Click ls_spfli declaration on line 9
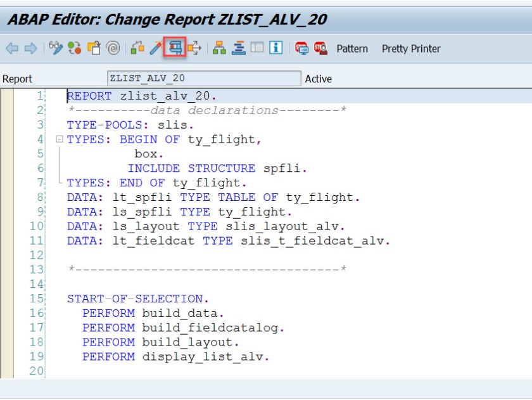This screenshot has height=400, width=532. click(x=179, y=212)
